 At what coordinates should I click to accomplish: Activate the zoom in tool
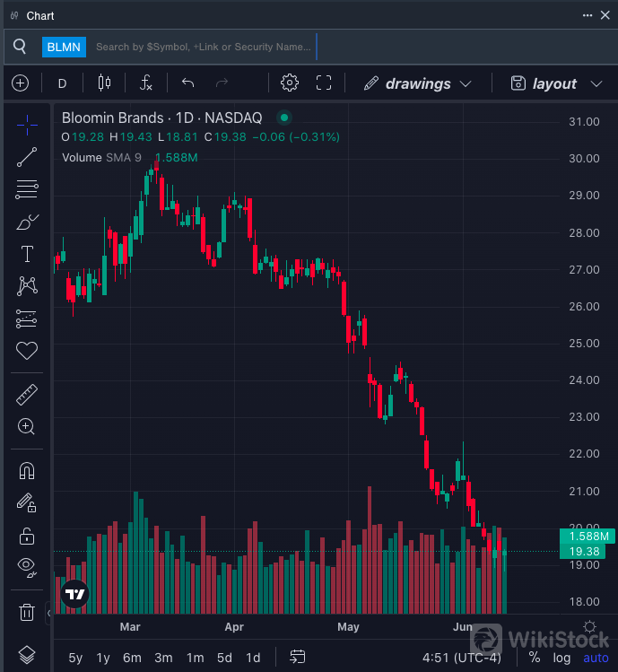[27, 427]
